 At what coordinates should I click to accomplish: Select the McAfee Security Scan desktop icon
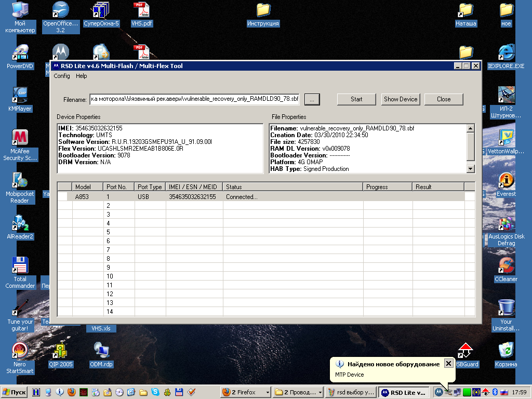coord(20,145)
